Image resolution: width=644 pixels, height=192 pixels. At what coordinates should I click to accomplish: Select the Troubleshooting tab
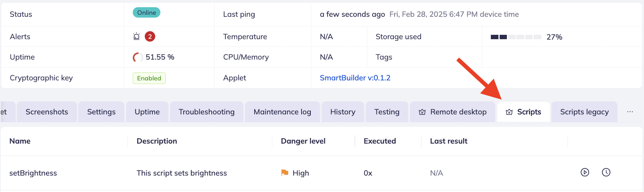[x=207, y=112]
